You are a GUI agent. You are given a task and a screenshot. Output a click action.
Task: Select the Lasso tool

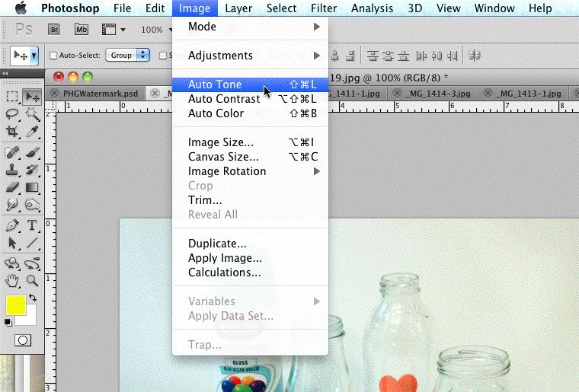tap(12, 114)
